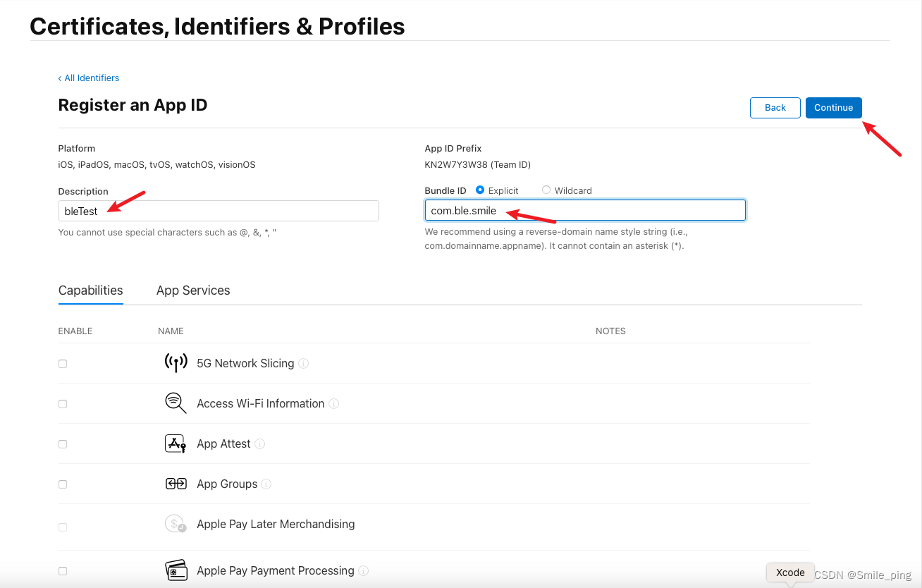Click the ENABLE column header

click(75, 331)
